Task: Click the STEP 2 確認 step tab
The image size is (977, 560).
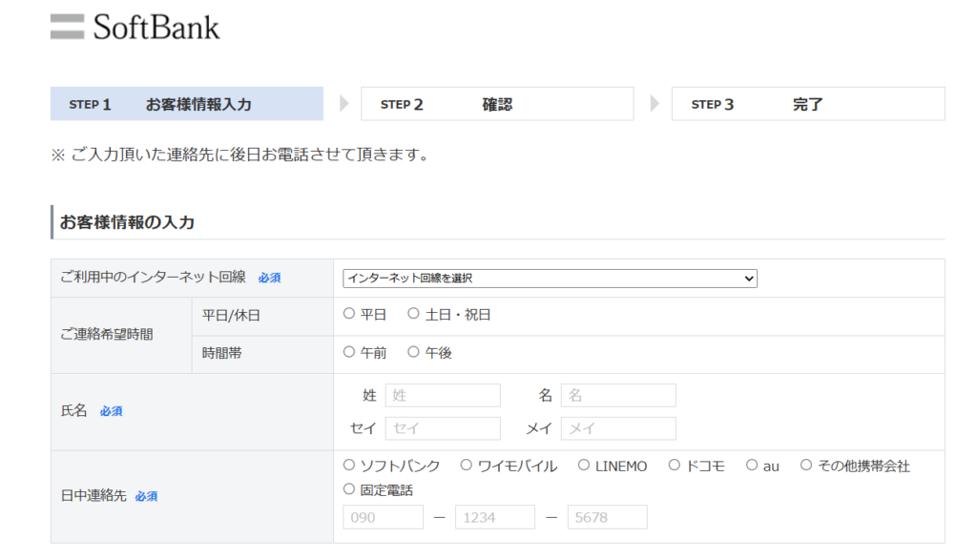Action: (x=497, y=104)
